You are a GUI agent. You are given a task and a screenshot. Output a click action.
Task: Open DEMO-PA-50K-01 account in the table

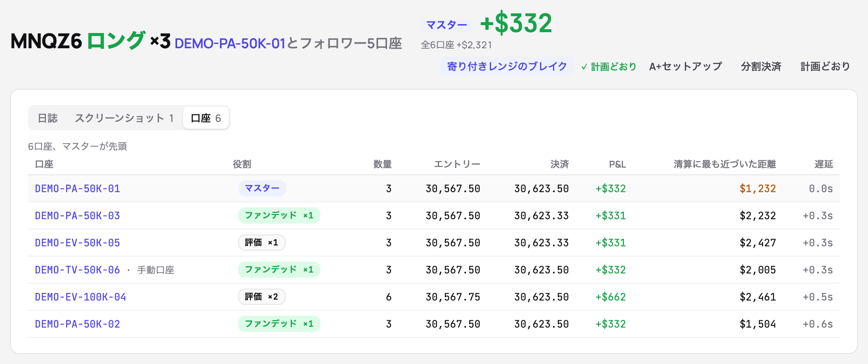pyautogui.click(x=78, y=189)
